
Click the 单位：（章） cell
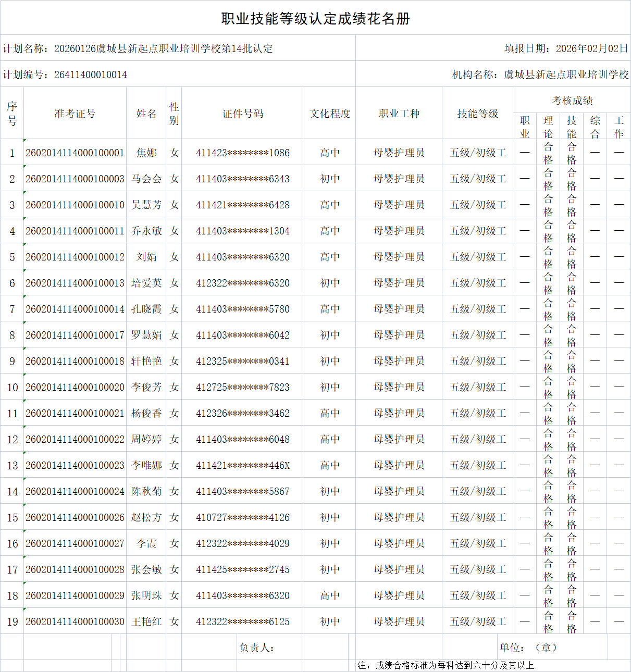click(x=529, y=648)
